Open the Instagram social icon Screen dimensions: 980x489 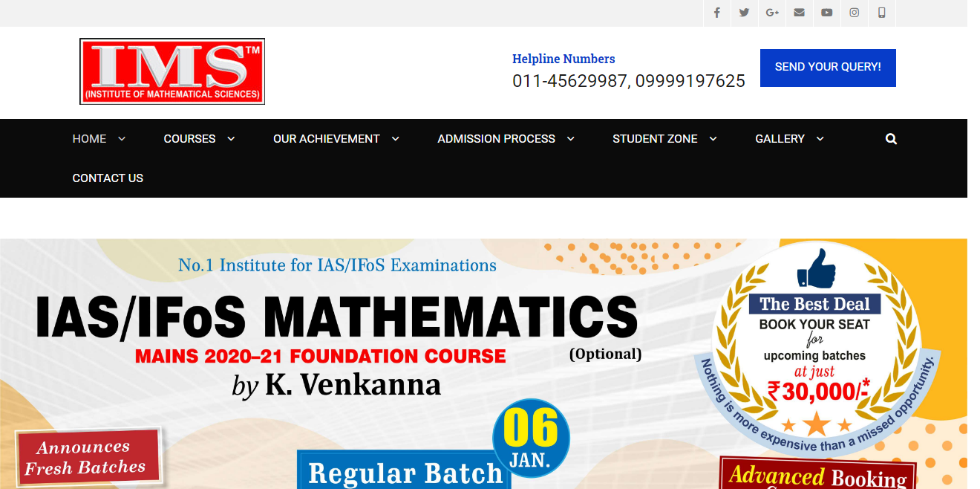click(854, 13)
